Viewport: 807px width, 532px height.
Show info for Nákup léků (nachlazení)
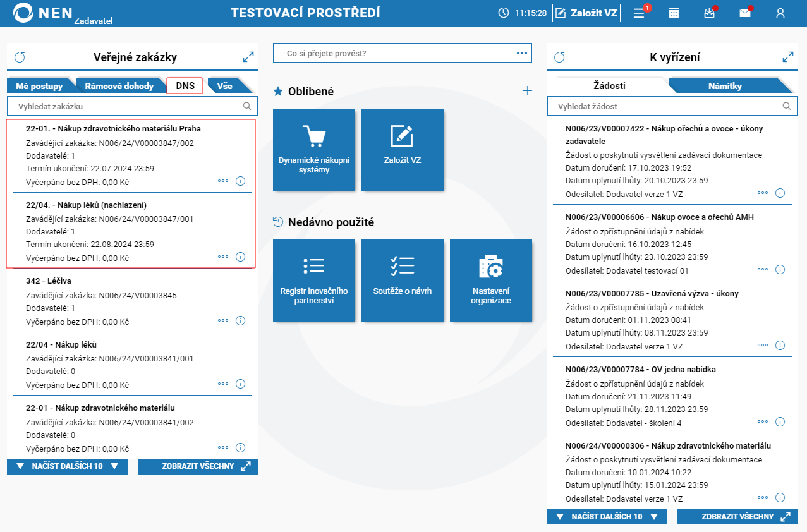pos(240,257)
